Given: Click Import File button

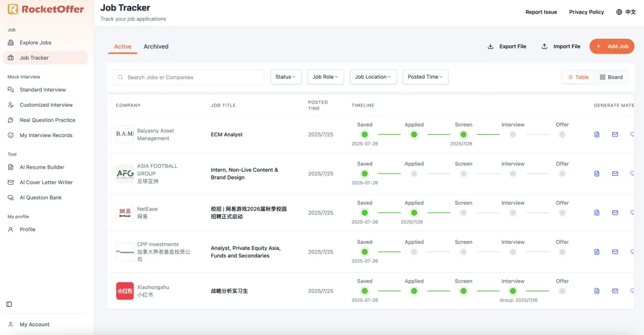Looking at the screenshot, I should click(561, 46).
